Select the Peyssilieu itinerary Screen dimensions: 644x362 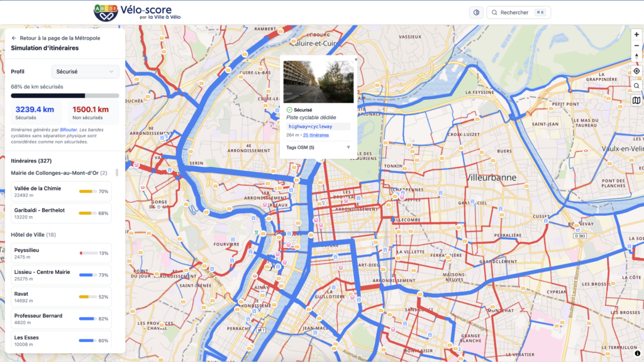(x=61, y=253)
